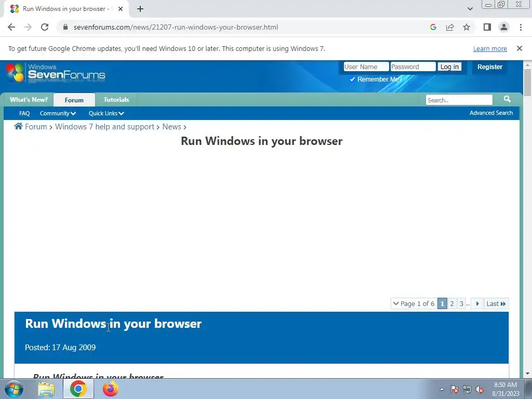Image resolution: width=532 pixels, height=399 pixels.
Task: Open the Chrome profile avatar
Action: tap(504, 27)
